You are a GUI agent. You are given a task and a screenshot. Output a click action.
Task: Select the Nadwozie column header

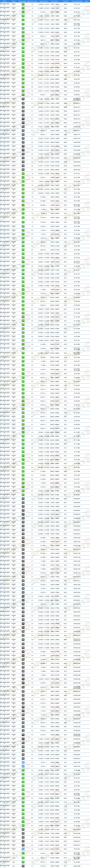65,1
